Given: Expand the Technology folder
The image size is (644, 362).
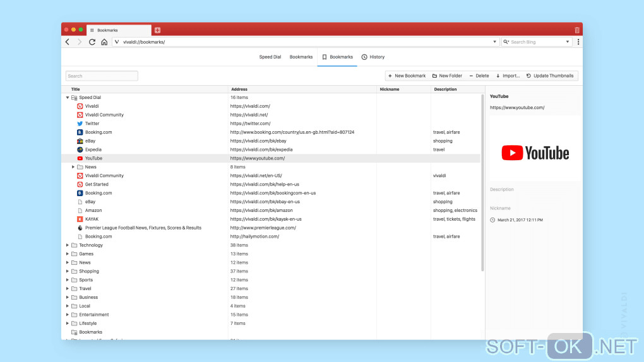Looking at the screenshot, I should pos(68,245).
